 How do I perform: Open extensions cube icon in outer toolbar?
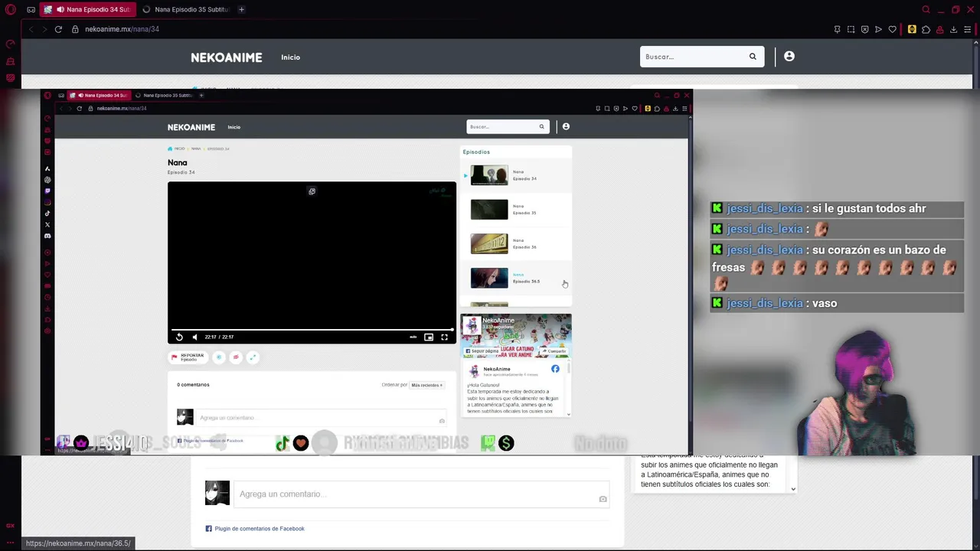click(926, 29)
